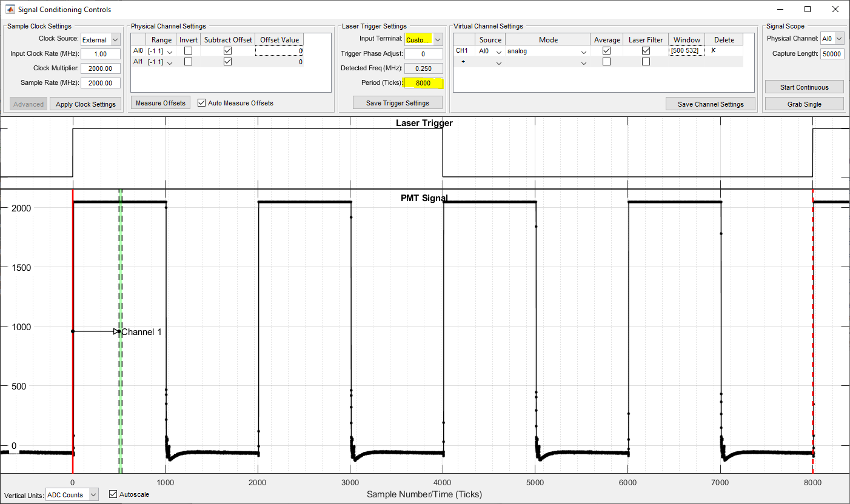Add a new virtual channel row with plus
Viewport: 850px width, 504px height.
[463, 62]
